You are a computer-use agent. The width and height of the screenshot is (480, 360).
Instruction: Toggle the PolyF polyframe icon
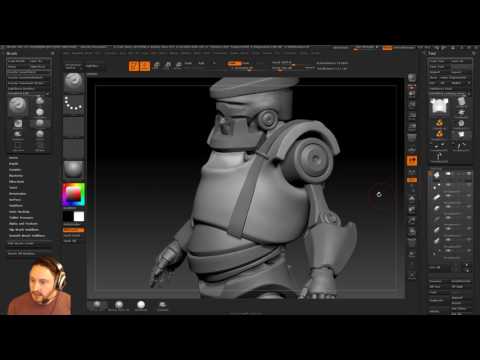412,243
